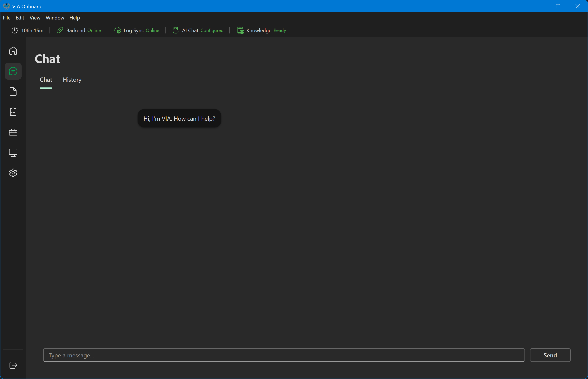Open the Edit menu
Viewport: 588px width, 379px height.
(20, 18)
